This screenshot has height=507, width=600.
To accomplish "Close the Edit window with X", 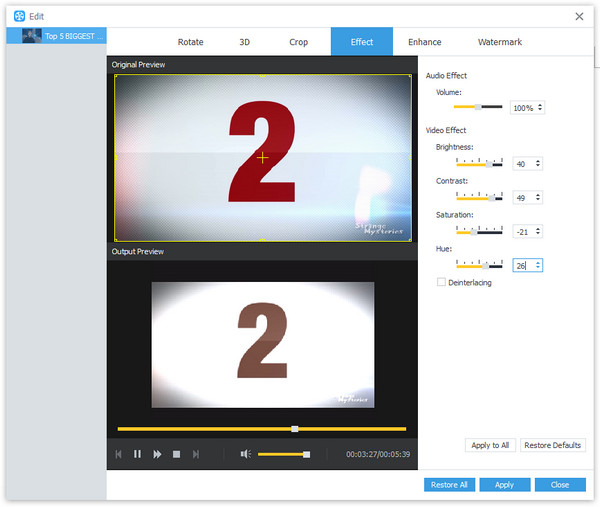I will 579,16.
